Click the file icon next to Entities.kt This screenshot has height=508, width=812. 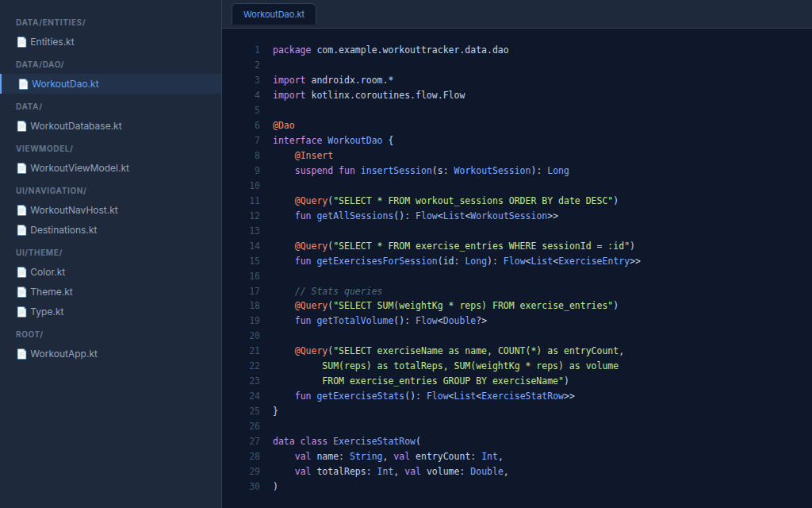(21, 42)
